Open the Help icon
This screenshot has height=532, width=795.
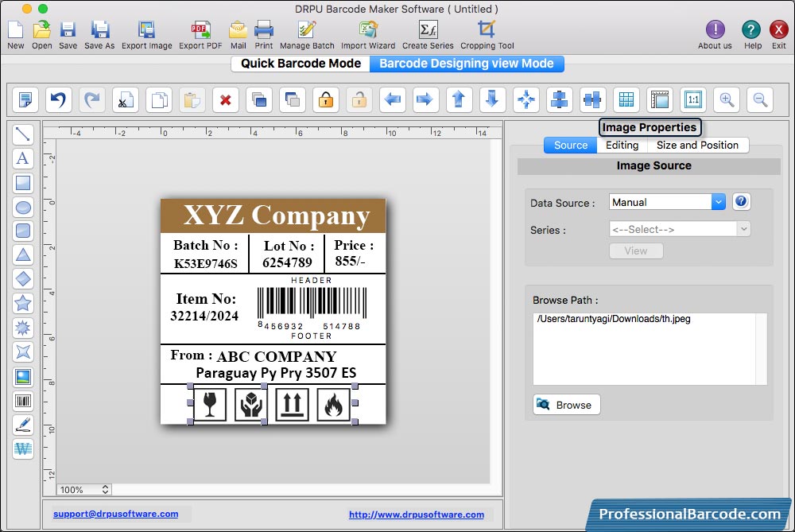pos(752,35)
